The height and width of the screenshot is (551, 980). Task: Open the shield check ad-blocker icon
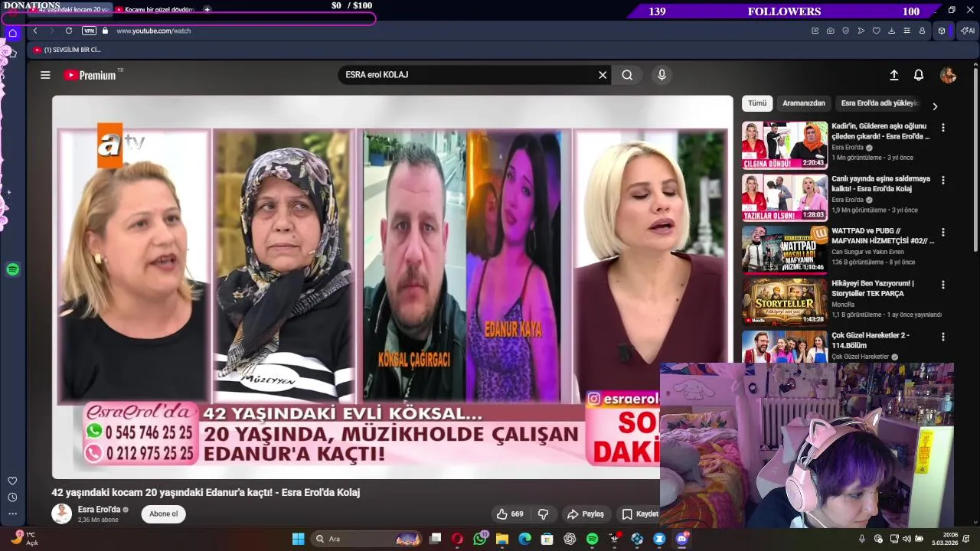(x=846, y=31)
